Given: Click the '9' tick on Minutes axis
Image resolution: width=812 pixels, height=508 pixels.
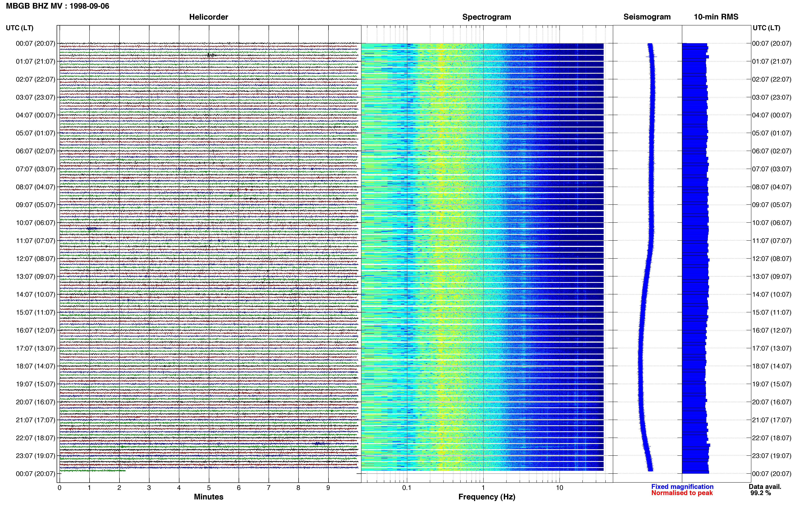Looking at the screenshot, I should 328,488.
